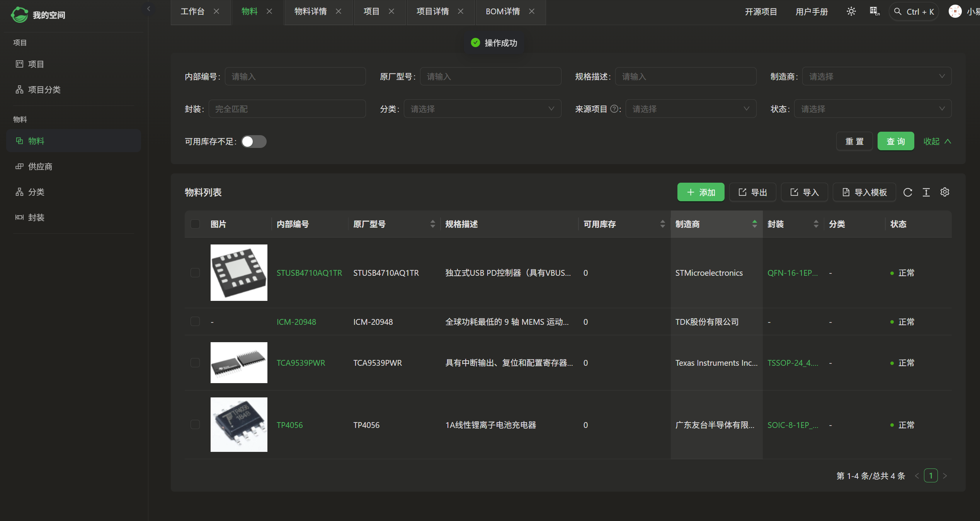Click the refresh icon in the material list toolbar

(907, 192)
